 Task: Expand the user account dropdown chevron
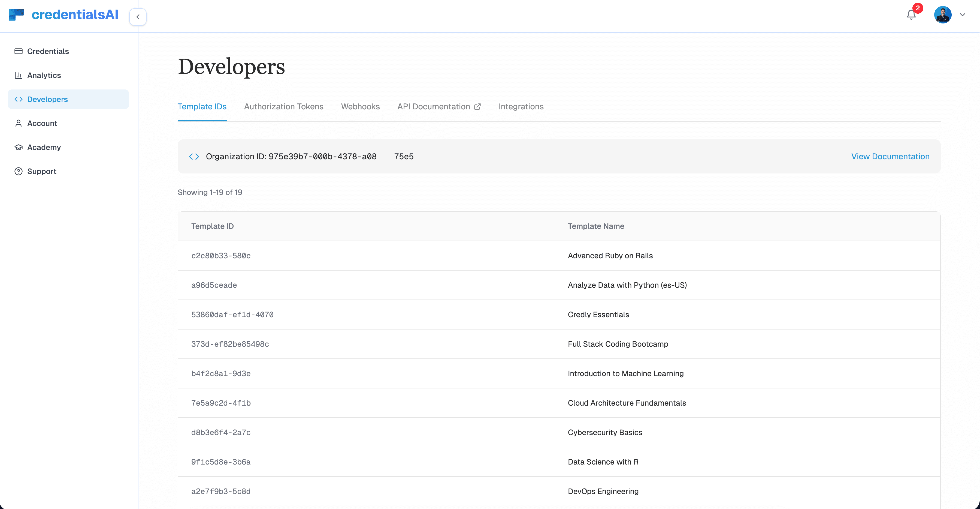963,15
